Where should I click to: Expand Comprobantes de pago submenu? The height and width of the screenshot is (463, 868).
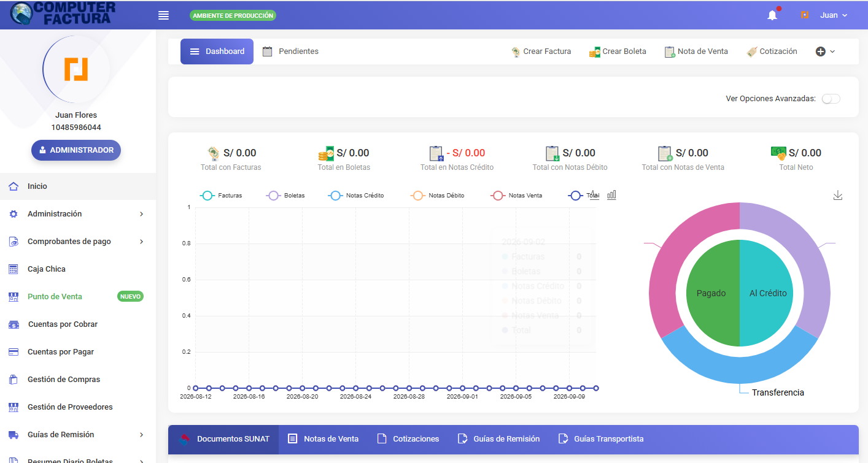coord(78,242)
